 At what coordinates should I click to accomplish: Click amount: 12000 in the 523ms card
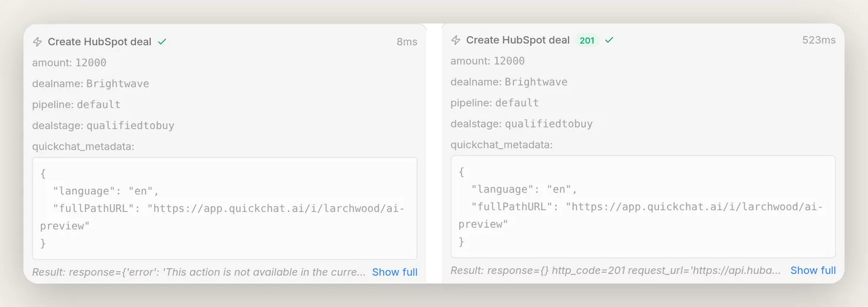(487, 60)
